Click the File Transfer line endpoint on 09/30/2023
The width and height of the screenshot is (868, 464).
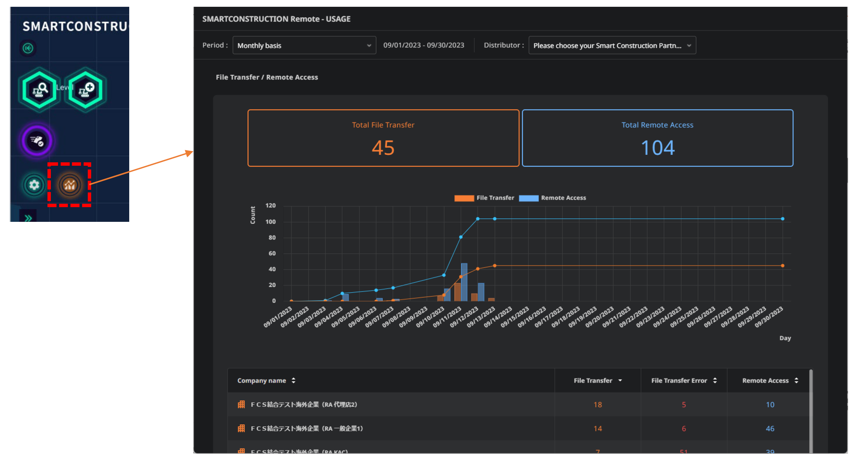(782, 266)
